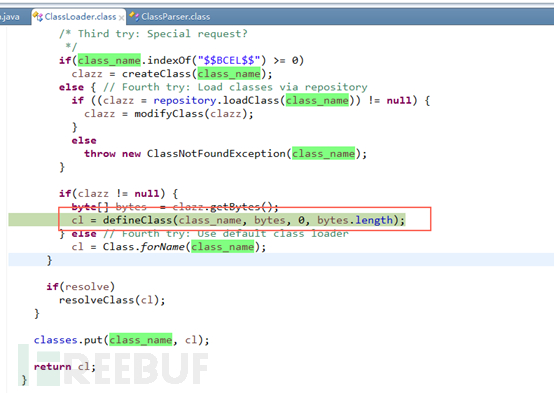Screen dimensions: 554x393
Task: Click the repository.loadClass method call
Action: (x=216, y=101)
